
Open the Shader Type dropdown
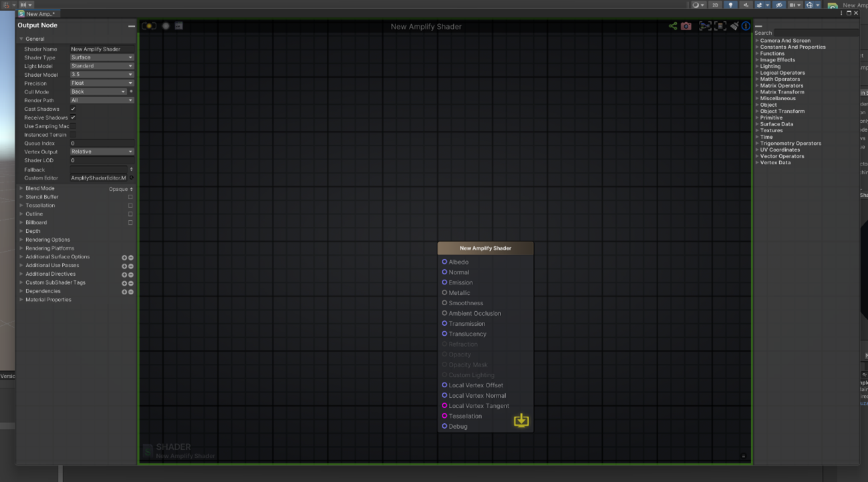click(102, 57)
